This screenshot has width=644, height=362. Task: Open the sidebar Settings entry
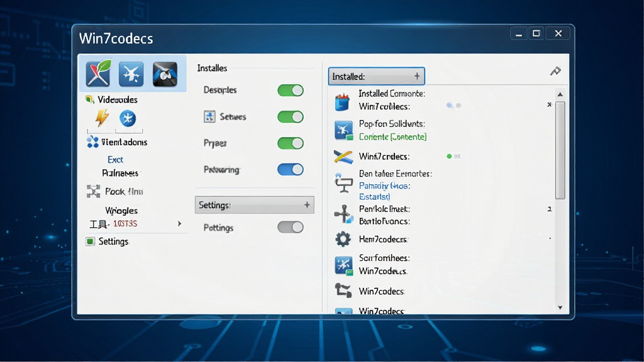pos(113,241)
